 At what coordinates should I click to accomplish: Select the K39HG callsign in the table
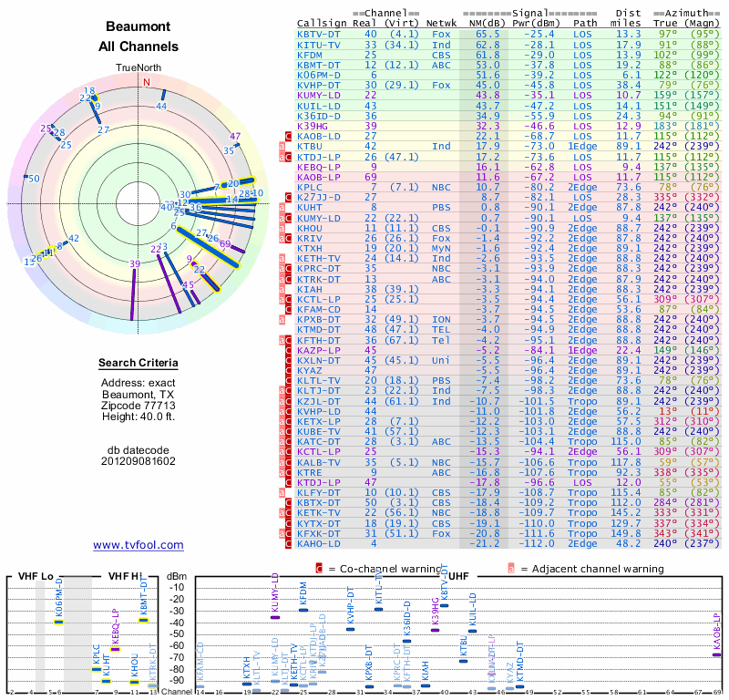click(x=313, y=126)
